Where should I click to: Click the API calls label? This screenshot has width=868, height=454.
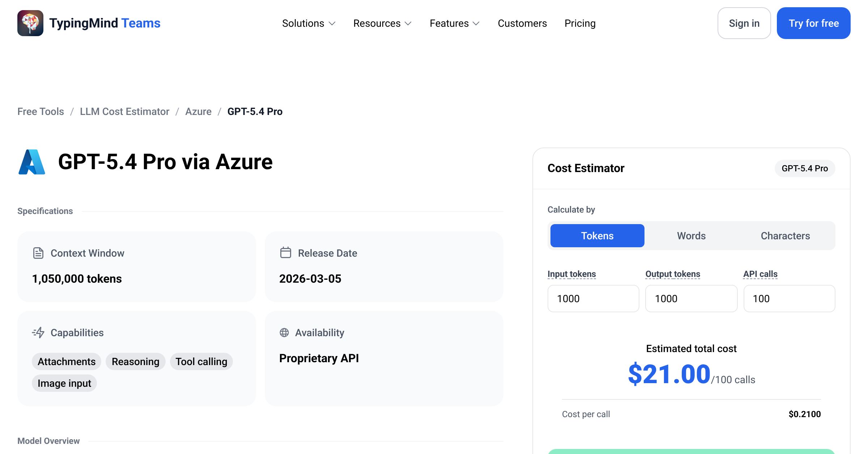(x=760, y=274)
